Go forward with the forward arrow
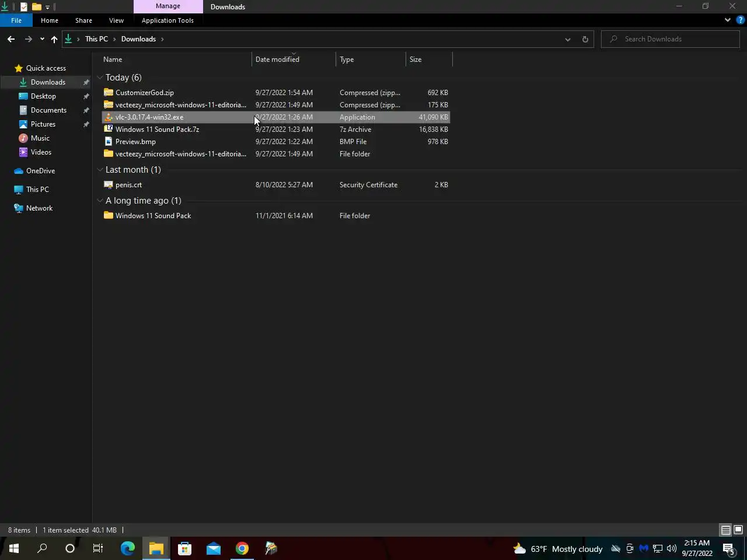 pos(28,39)
